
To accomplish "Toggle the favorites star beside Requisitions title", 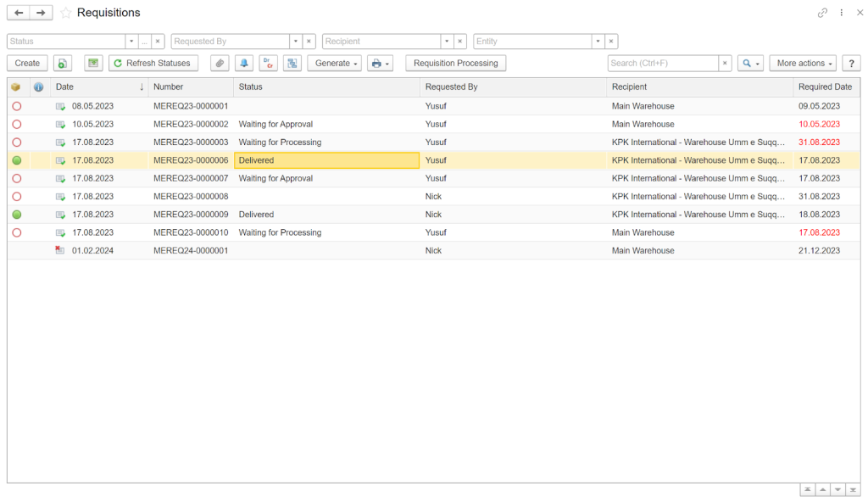I will click(64, 13).
